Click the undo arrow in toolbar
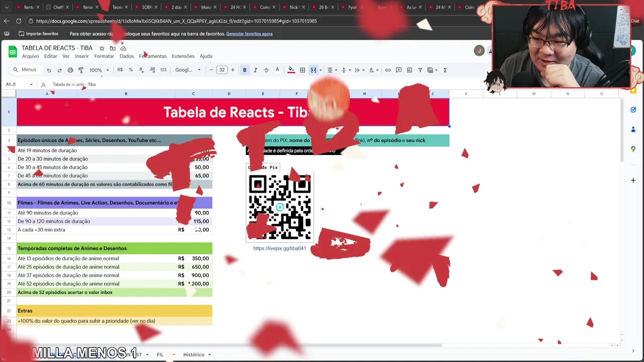The image size is (644, 362). 49,70
